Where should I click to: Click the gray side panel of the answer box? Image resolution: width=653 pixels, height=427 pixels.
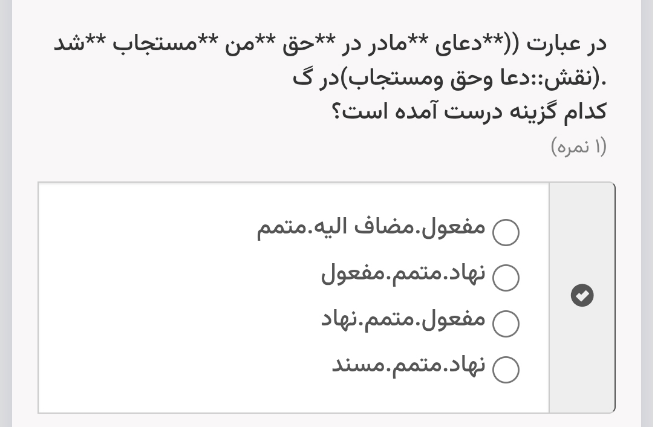(582, 297)
